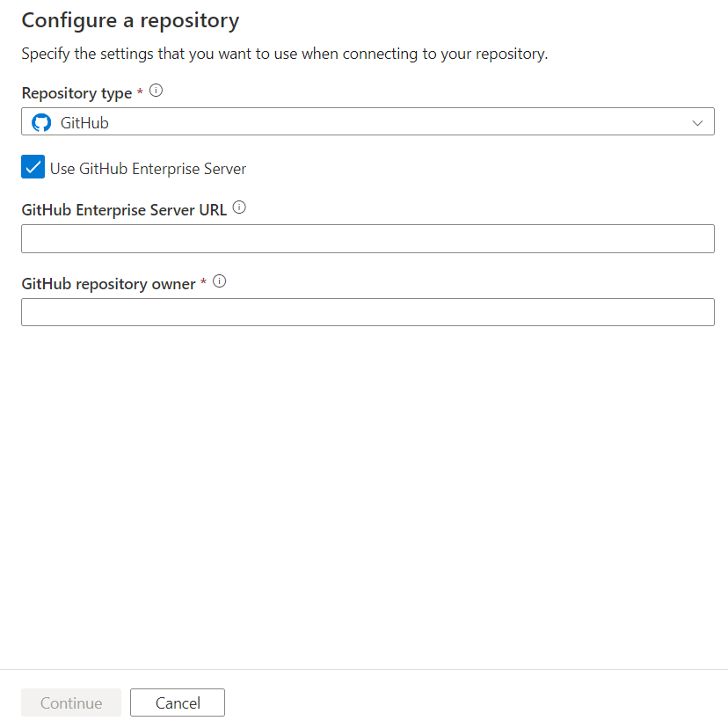Image resolution: width=728 pixels, height=728 pixels.
Task: Focus the GitHub Enterprise Server URL input field
Action: 368,238
